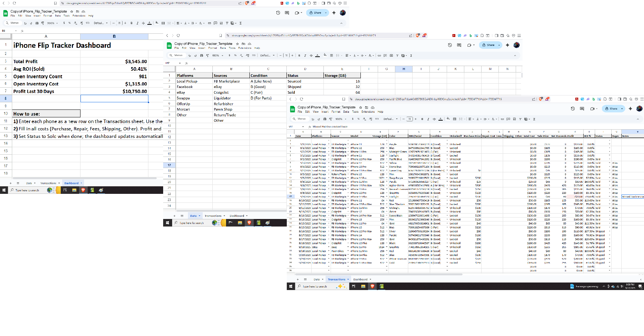
Task: Toggle strikethrough in the Dashboard window toolbar
Action: coord(143,23)
